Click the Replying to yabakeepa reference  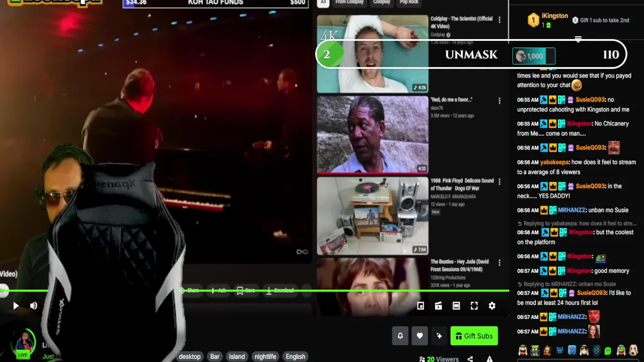tap(578, 223)
